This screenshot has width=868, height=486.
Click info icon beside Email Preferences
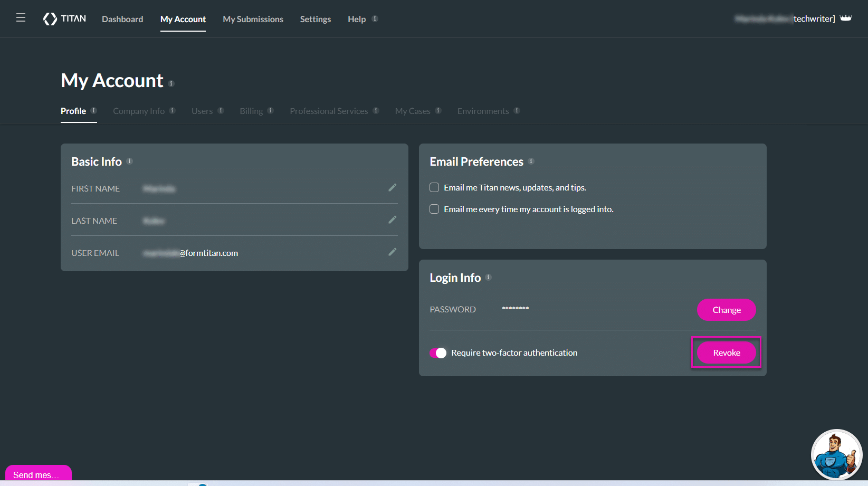tap(531, 161)
